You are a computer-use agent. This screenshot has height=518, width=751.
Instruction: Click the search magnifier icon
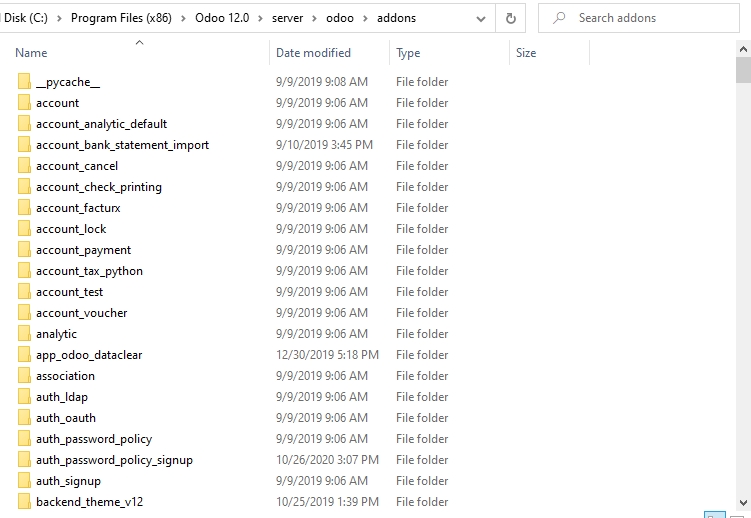coord(558,18)
